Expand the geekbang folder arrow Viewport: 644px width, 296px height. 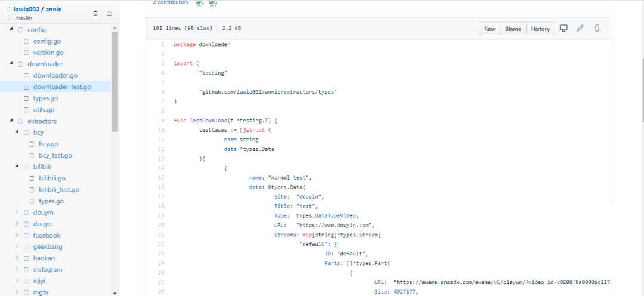[17, 246]
